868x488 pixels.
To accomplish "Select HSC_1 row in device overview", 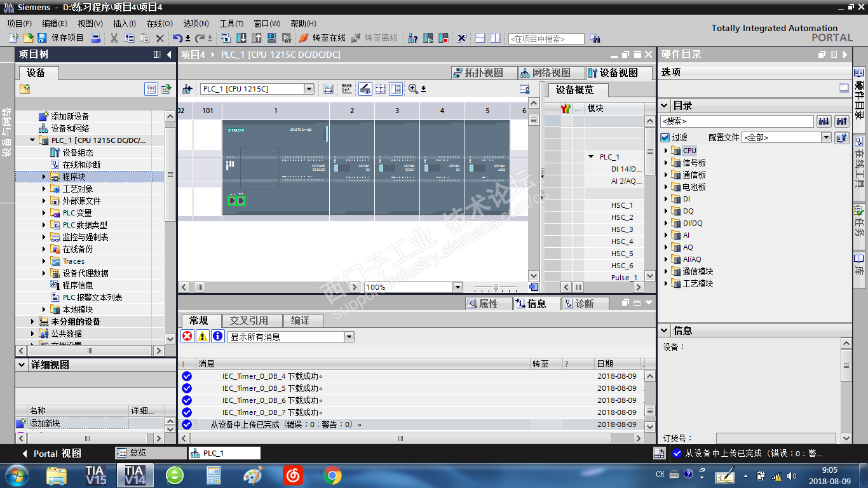I will click(x=622, y=205).
